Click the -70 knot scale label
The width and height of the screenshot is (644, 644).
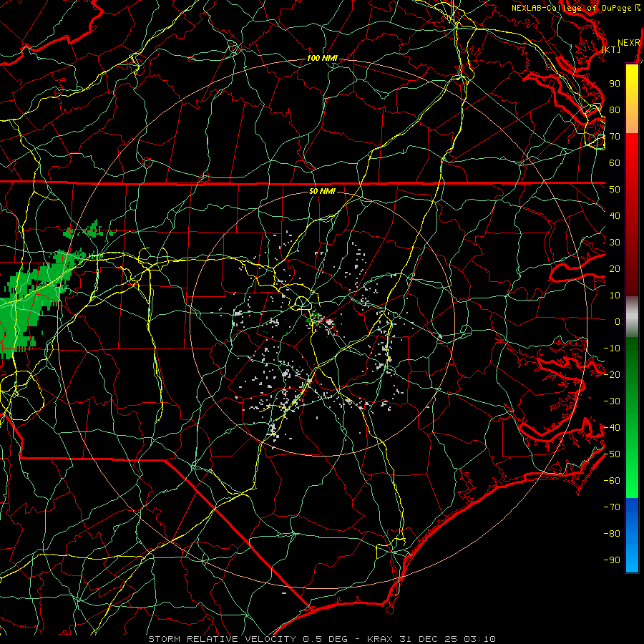pyautogui.click(x=612, y=507)
